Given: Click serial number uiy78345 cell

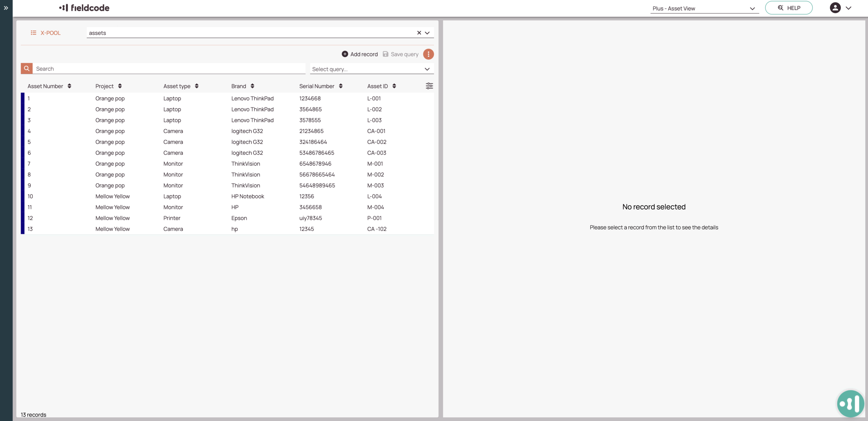Looking at the screenshot, I should coord(311,218).
